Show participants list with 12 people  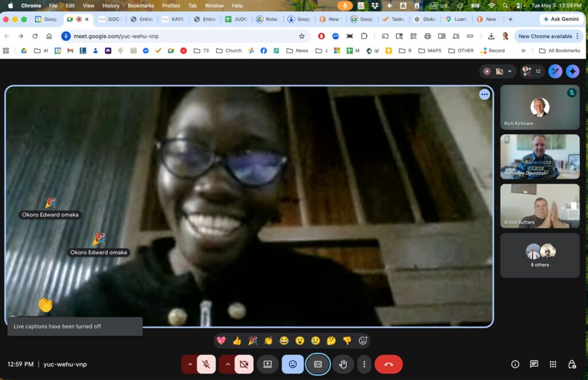(532, 71)
